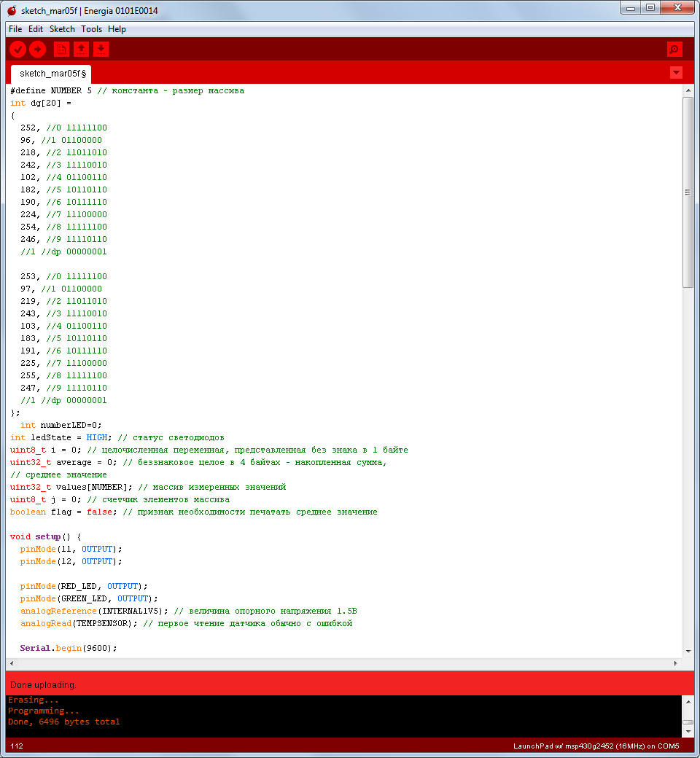This screenshot has height=758, width=700.
Task: Click the 'Serial.begin(9600);' line
Action: tap(69, 649)
